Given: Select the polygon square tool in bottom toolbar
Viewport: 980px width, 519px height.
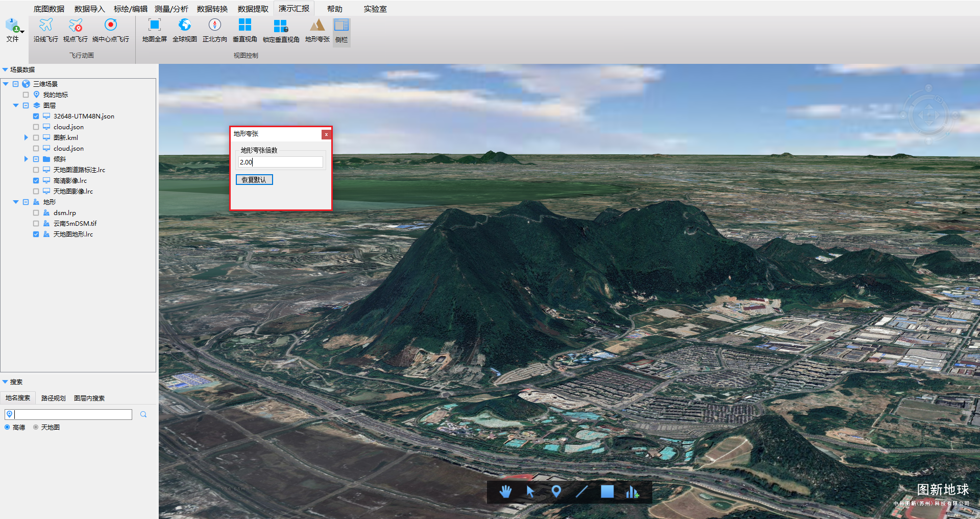Looking at the screenshot, I should pyautogui.click(x=607, y=491).
